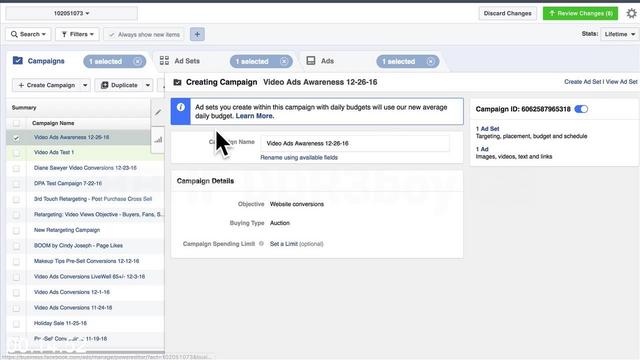Check Holiday Sale 11-25-16 checkbox
640x360 pixels.
pyautogui.click(x=16, y=324)
